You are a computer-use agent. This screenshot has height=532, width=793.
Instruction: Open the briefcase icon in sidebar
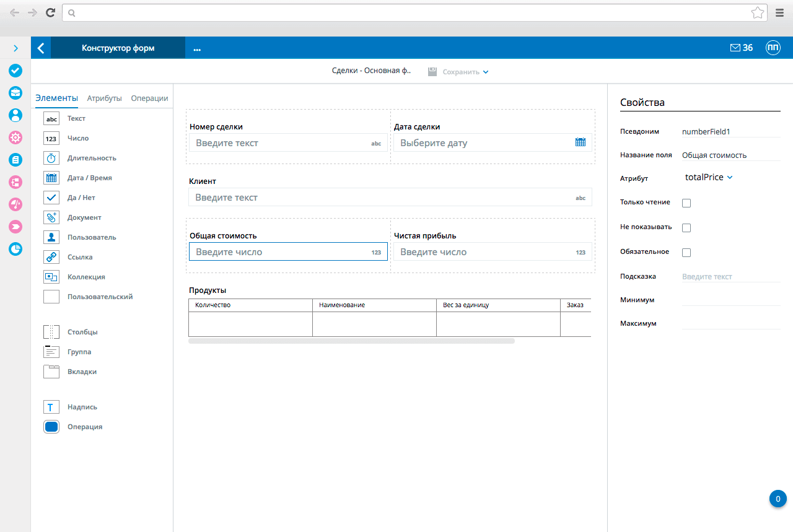click(15, 93)
